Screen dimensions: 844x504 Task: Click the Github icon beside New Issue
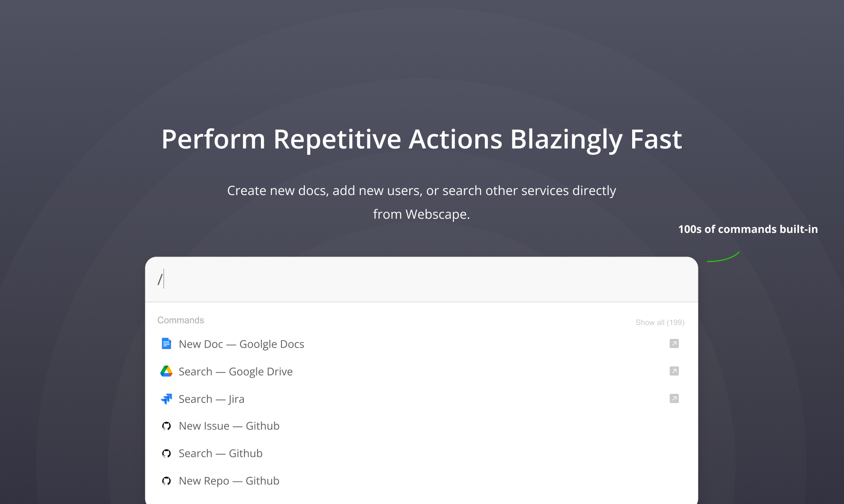[166, 426]
